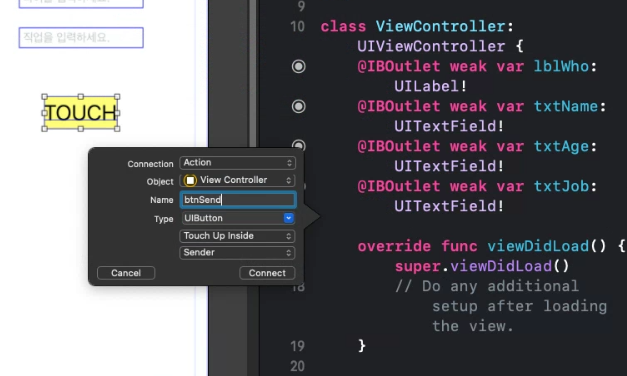Open the Object dropdown showing View Controller
The height and width of the screenshot is (376, 627).
pos(238,180)
